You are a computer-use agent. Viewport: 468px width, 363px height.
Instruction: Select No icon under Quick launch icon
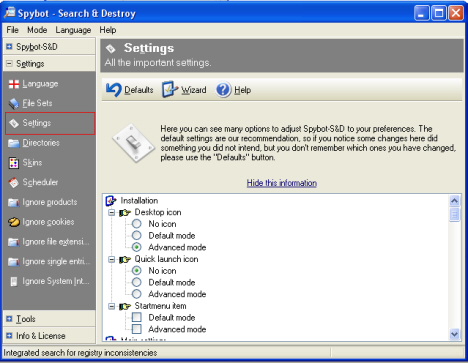(137, 270)
